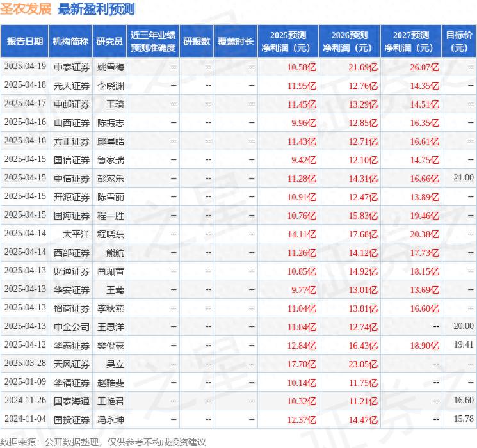Select the 国信证券 institution cell
Viewport: 477px width, 448px height.
click(72, 160)
